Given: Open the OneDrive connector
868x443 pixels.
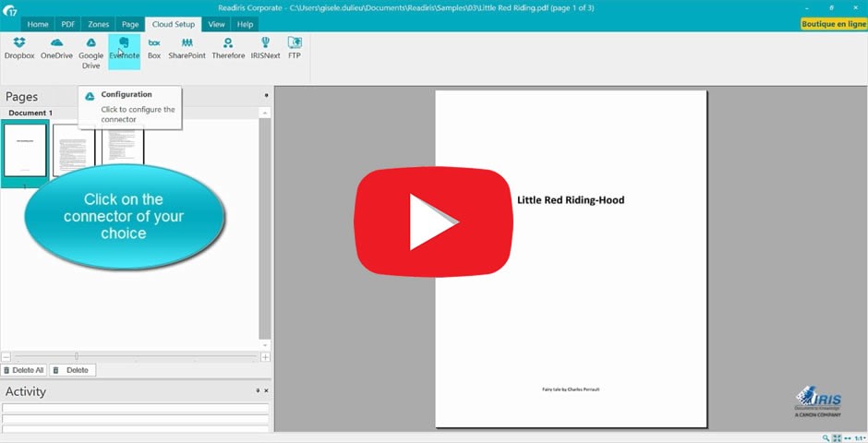Looking at the screenshot, I should pyautogui.click(x=56, y=49).
